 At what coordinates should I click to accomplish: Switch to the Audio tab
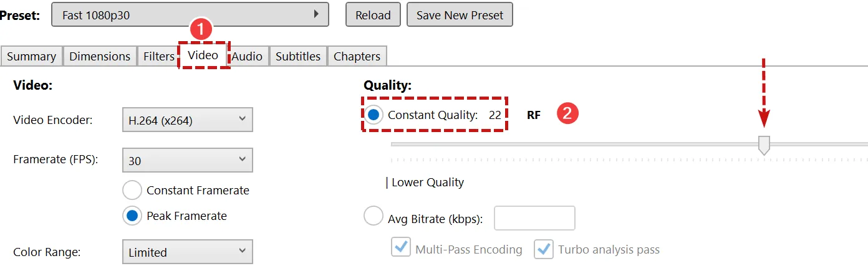[247, 56]
